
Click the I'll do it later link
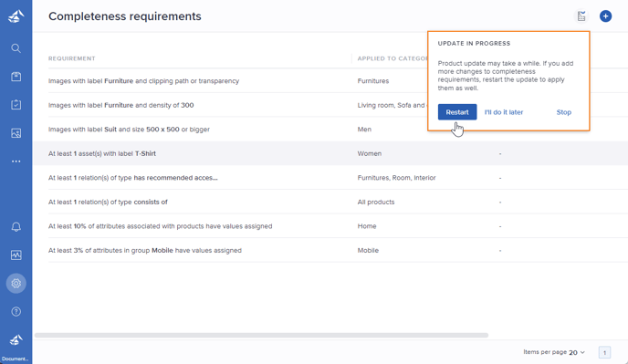pos(504,112)
